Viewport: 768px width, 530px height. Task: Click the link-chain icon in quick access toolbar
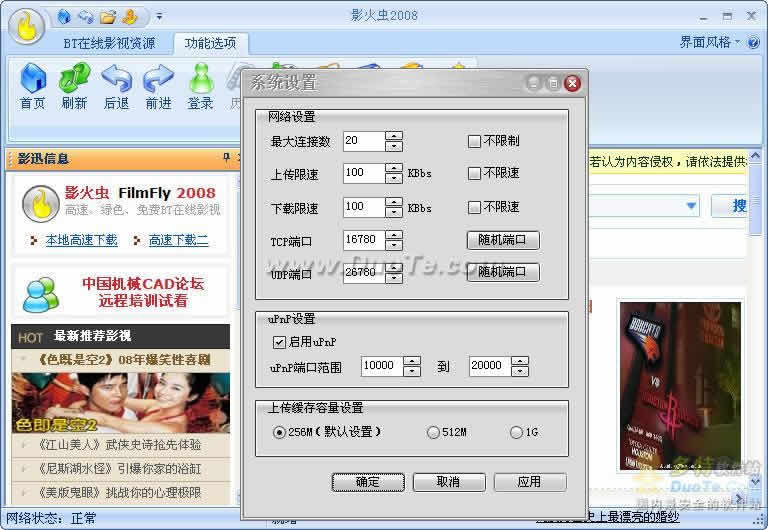pyautogui.click(x=86, y=17)
